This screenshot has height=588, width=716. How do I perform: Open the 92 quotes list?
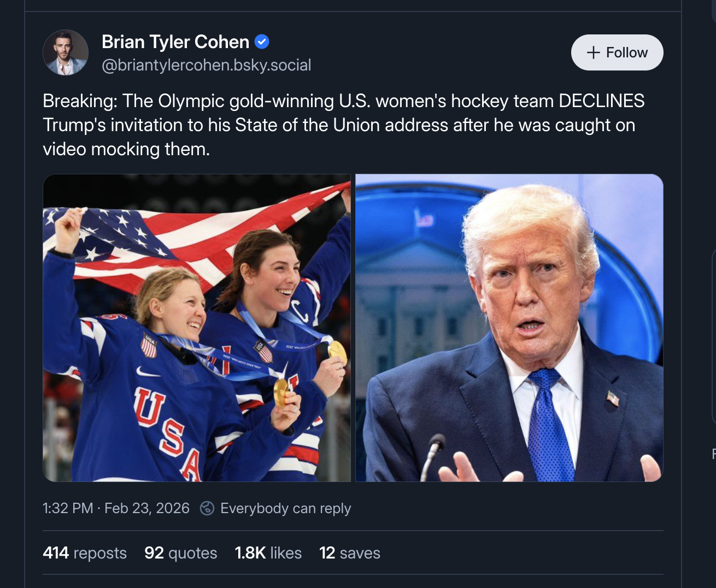pos(180,552)
